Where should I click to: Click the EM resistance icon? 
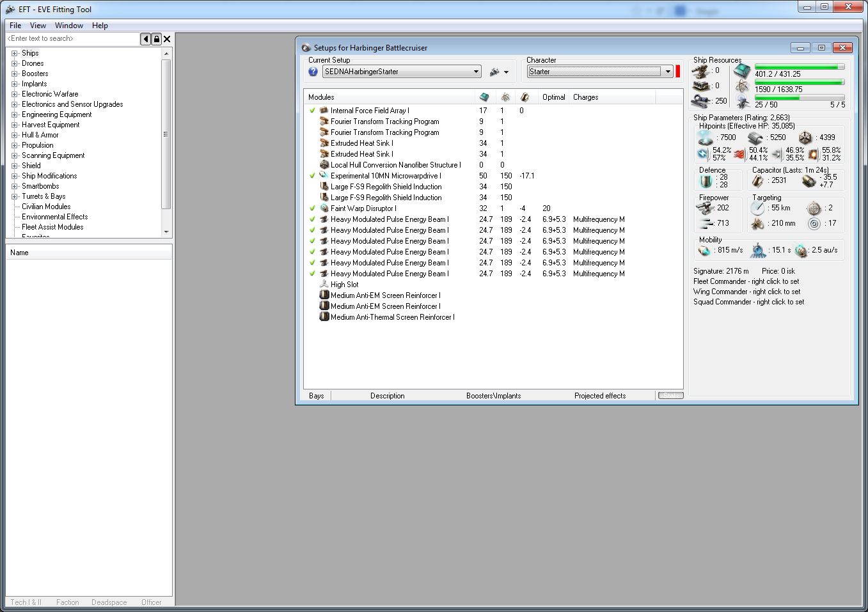pos(703,154)
